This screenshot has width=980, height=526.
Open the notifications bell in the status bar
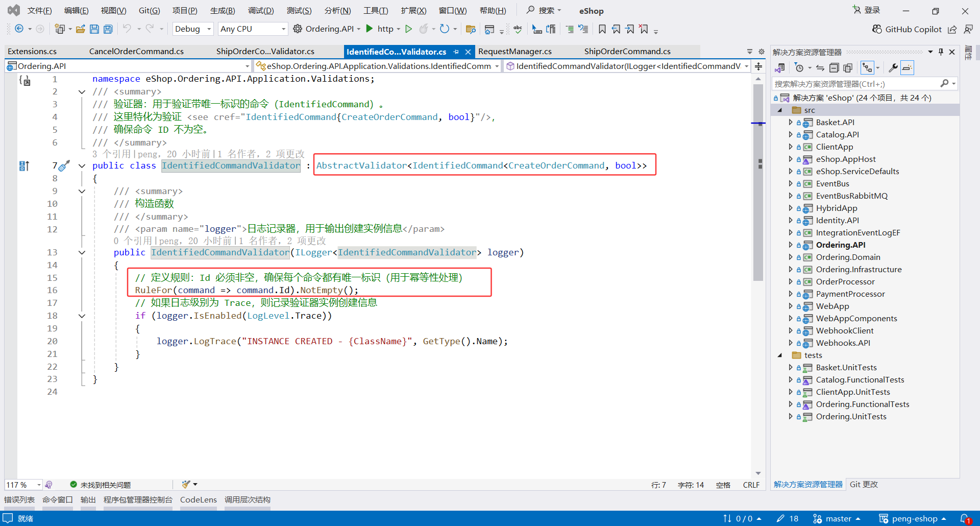[x=965, y=519]
